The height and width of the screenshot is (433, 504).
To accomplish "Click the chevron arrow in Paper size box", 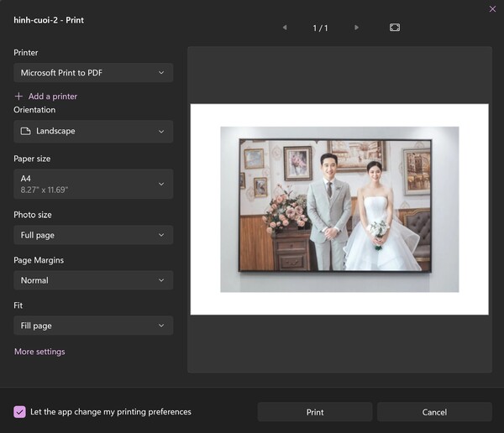I will pos(161,184).
